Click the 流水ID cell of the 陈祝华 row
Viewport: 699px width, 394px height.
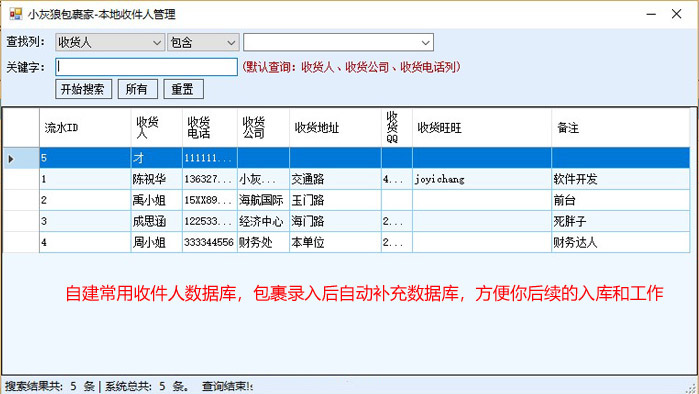(85, 179)
